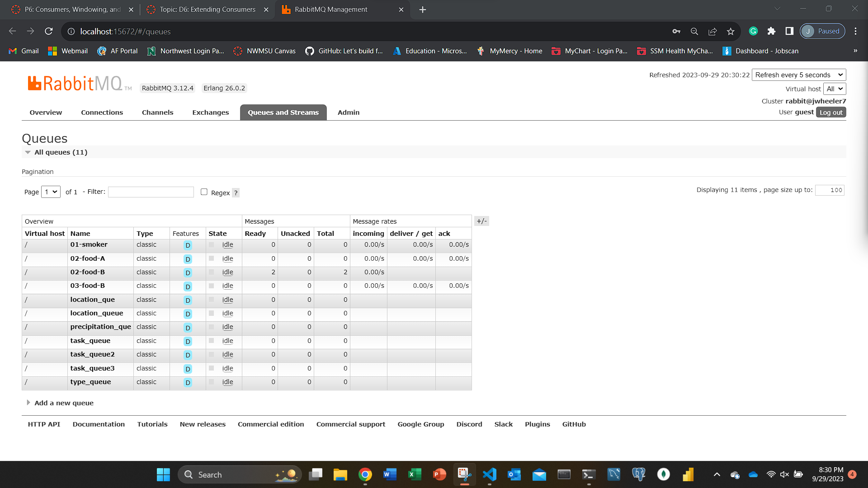Screen dimensions: 868x488
Task: Click the +/- column selector button
Action: (481, 221)
